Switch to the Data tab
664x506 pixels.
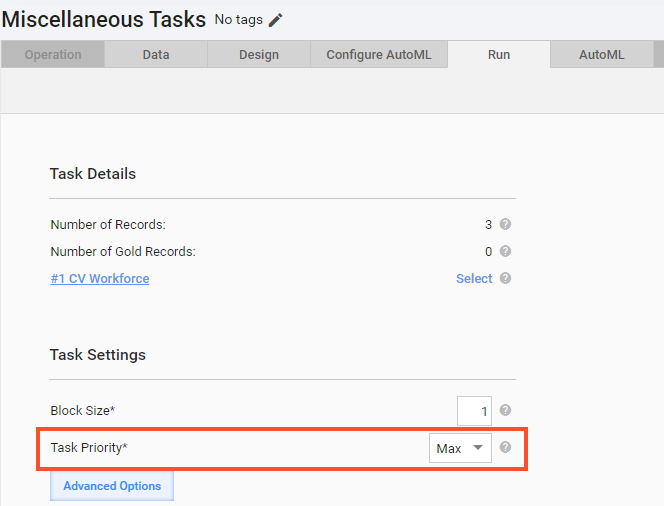(156, 55)
